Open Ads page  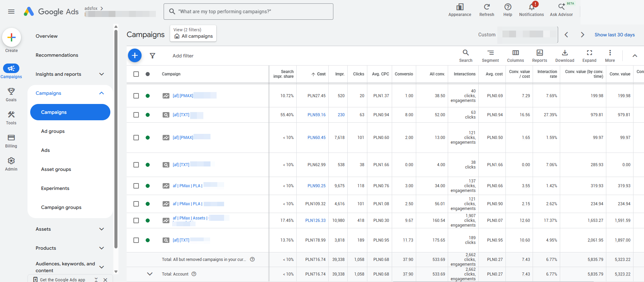(45, 150)
